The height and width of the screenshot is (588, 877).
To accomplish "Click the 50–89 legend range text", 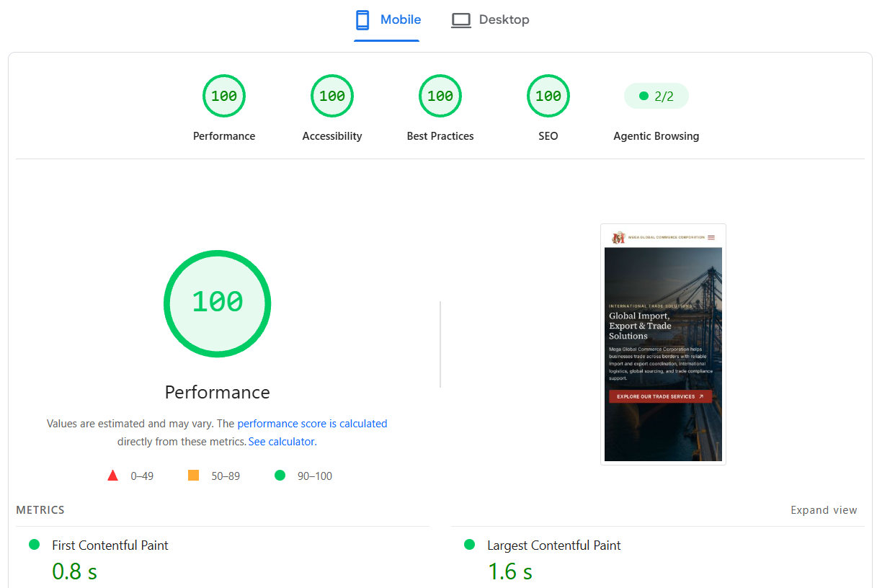I will (x=226, y=476).
